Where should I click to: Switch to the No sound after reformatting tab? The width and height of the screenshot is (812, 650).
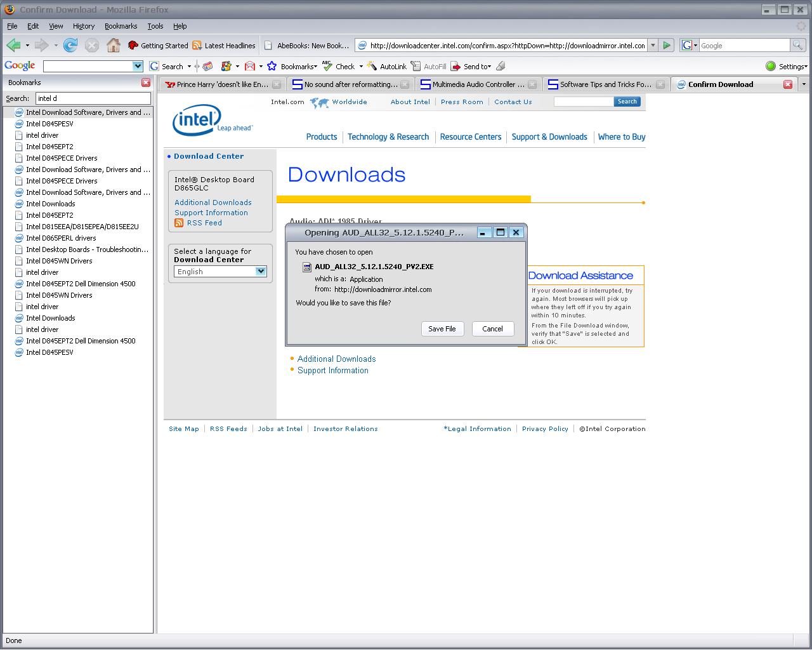point(350,84)
